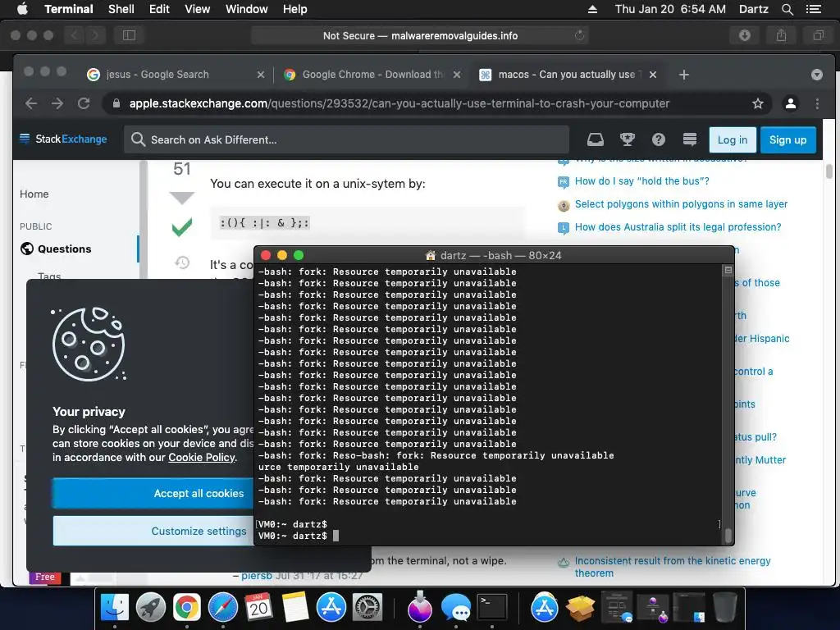Click Safari address field malwareremovalguides.info

coord(420,35)
